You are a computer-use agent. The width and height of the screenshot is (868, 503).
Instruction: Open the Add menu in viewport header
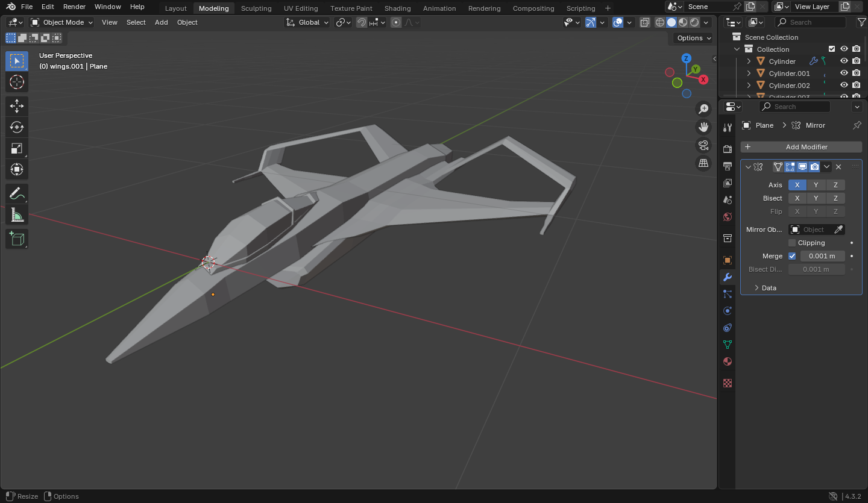pos(161,22)
